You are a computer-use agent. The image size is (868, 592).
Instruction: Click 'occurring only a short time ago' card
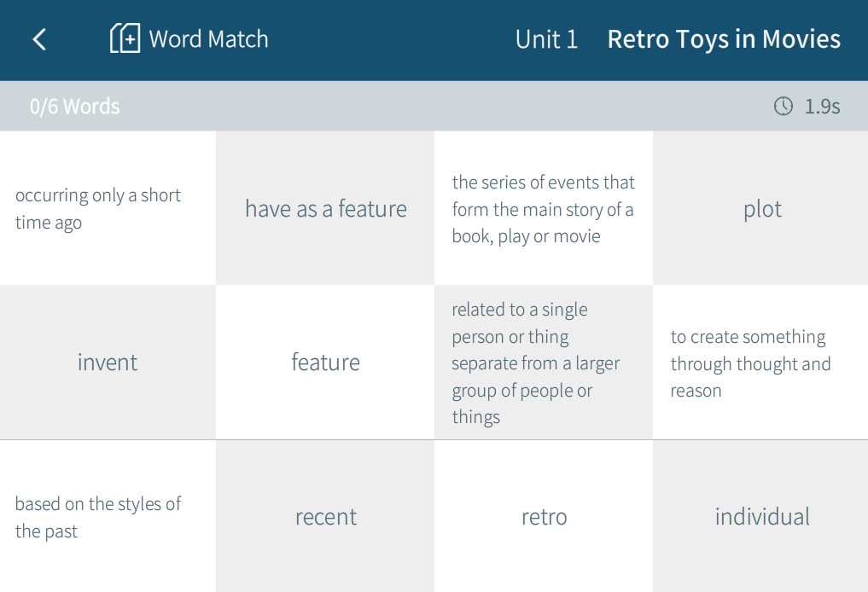[x=108, y=209]
